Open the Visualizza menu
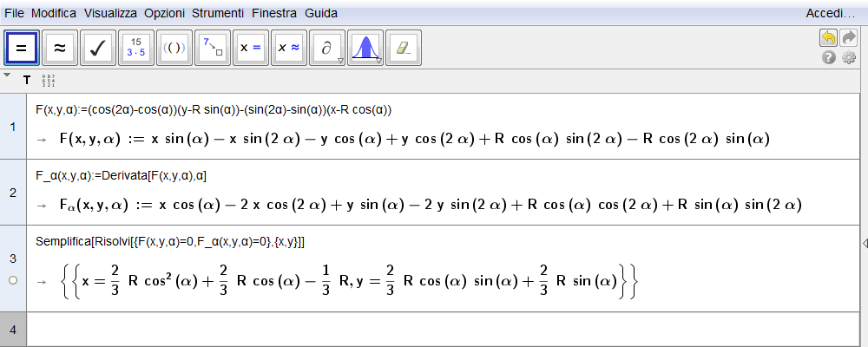Image resolution: width=868 pixels, height=347 pixels. pyautogui.click(x=110, y=13)
